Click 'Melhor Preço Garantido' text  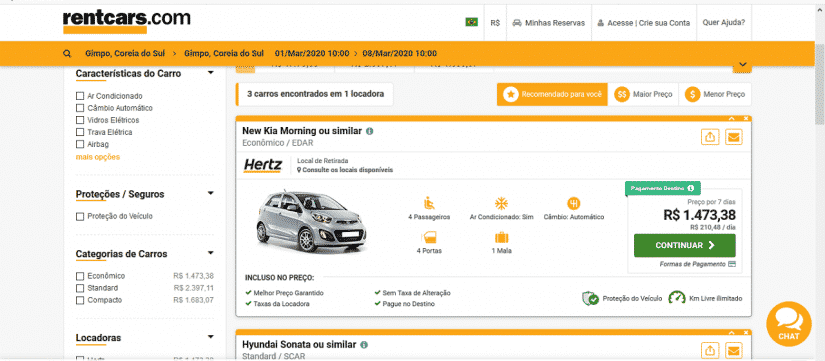pyautogui.click(x=288, y=293)
